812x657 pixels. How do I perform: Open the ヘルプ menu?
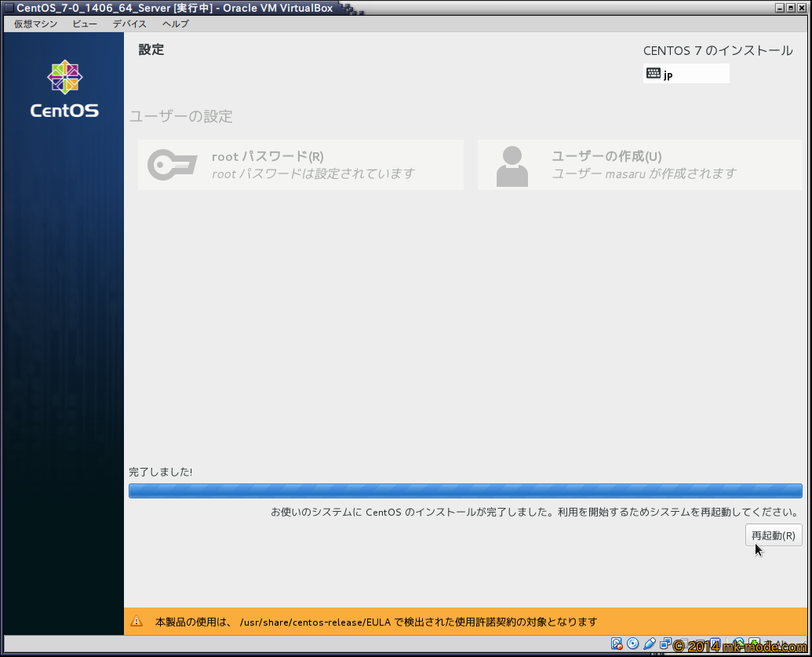pos(175,24)
